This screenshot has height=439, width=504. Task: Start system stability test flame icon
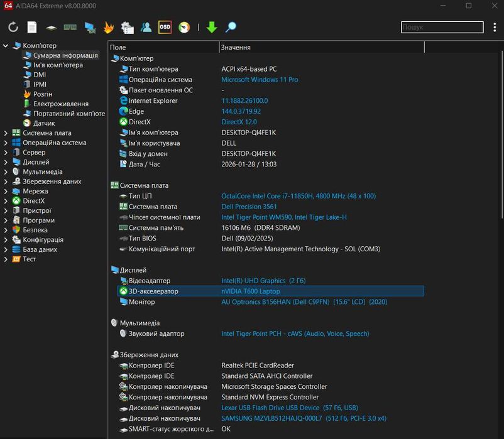(x=109, y=27)
